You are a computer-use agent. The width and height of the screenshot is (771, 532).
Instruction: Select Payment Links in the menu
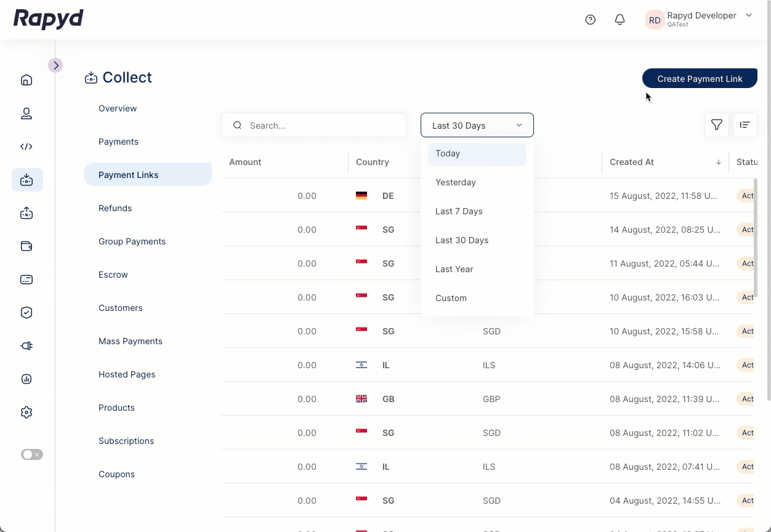point(148,174)
